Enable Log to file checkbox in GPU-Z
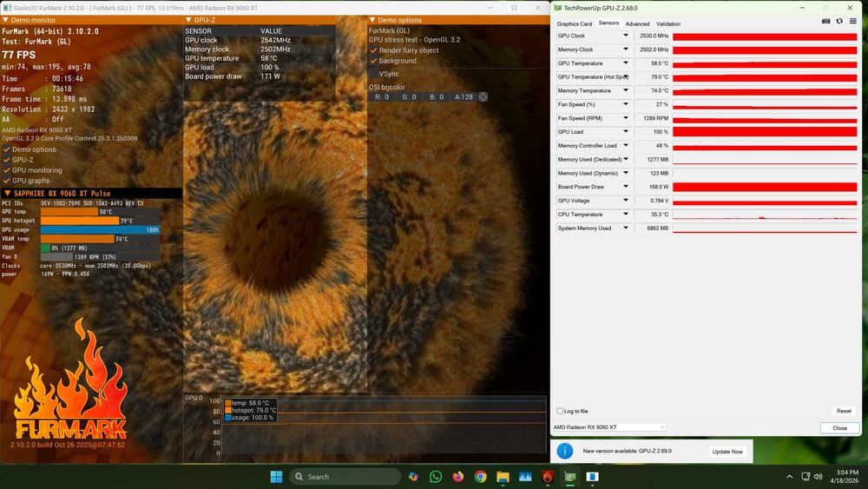The width and height of the screenshot is (868, 489). point(560,411)
